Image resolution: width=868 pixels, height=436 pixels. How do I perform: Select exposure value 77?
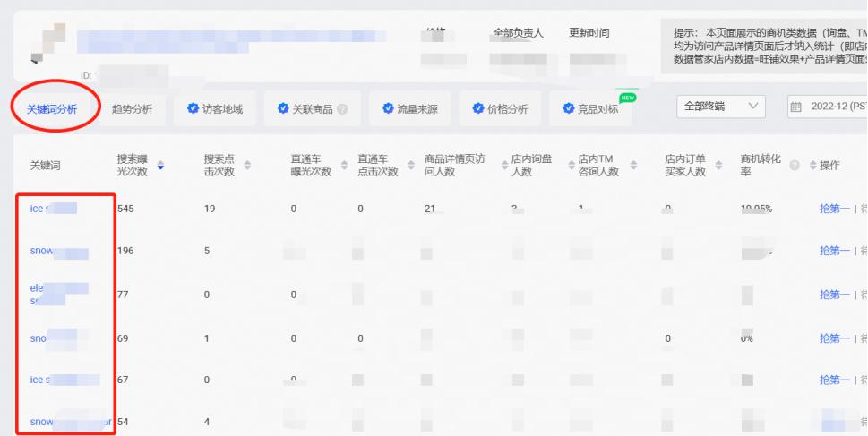click(x=123, y=295)
